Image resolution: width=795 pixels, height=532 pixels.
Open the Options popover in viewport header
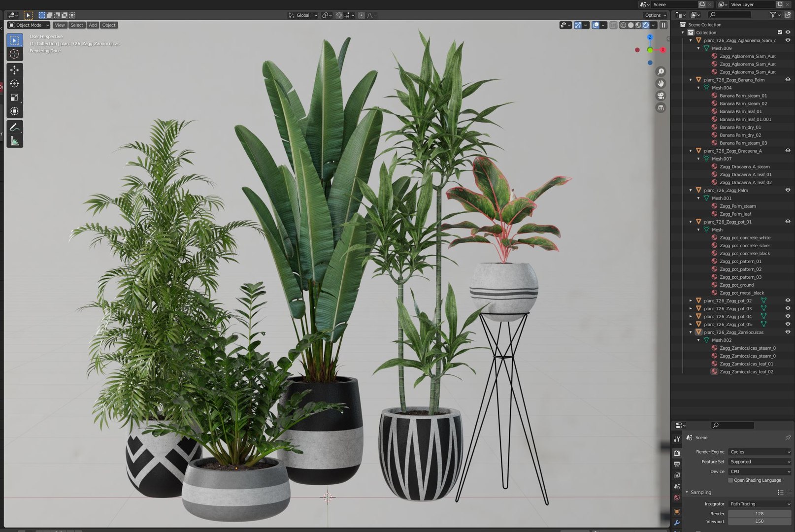(656, 15)
